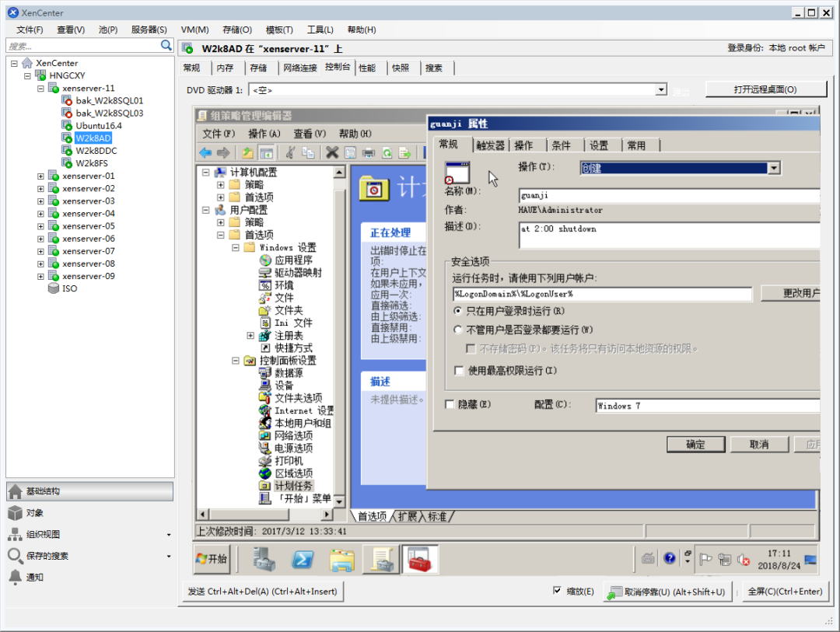Switch to the 触发器 tab in guanji properties

click(490, 145)
